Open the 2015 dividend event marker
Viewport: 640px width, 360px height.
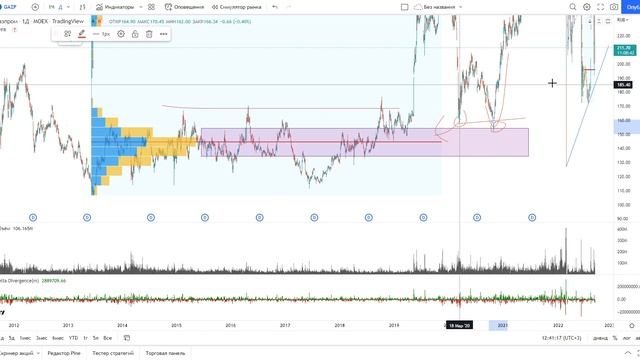205,218
